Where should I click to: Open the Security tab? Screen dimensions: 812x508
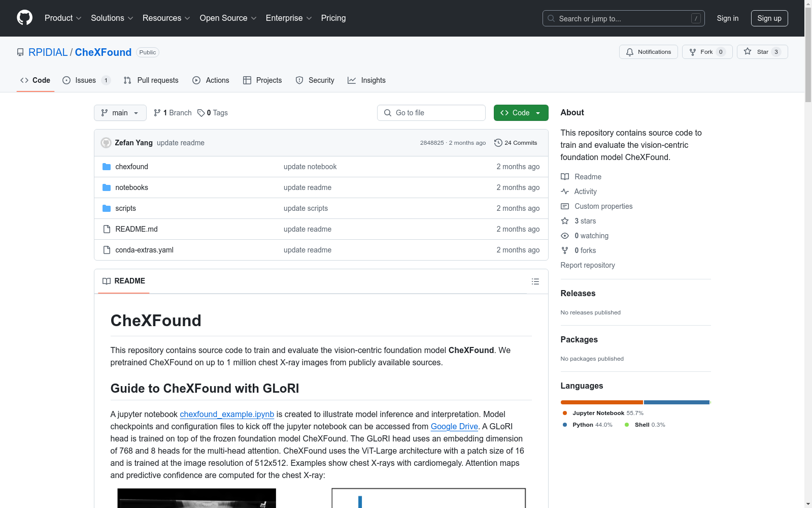tap(315, 80)
